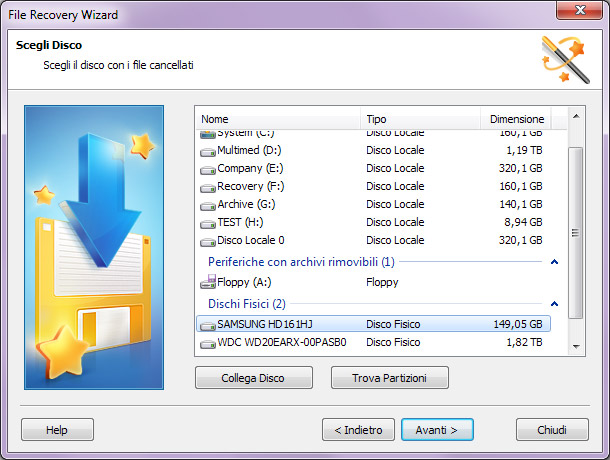
Task: Sort list by Nome column header
Action: pos(278,119)
